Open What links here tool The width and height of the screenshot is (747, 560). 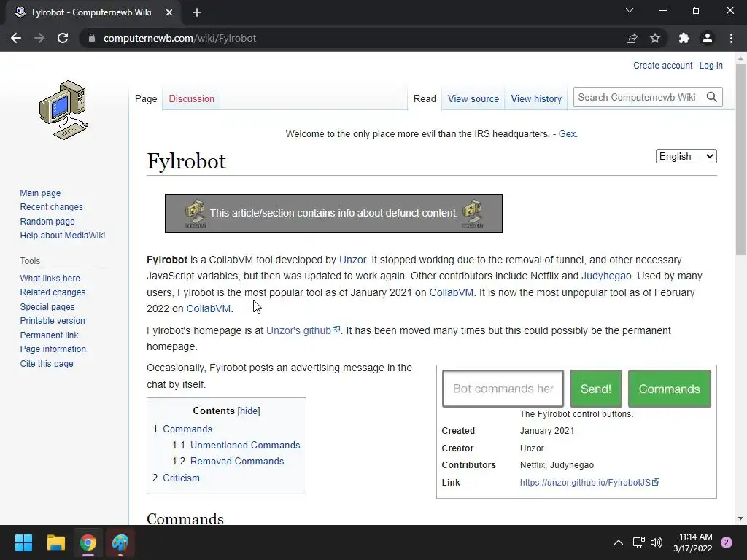click(x=50, y=278)
